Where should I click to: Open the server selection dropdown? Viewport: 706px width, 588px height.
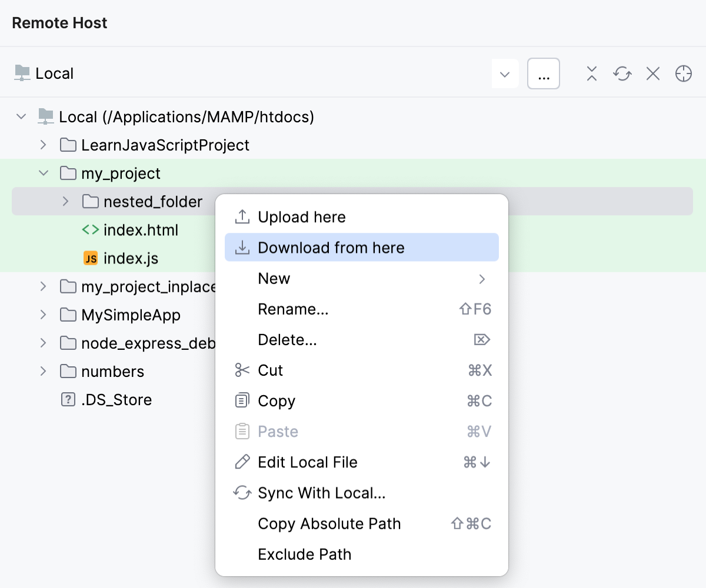pyautogui.click(x=505, y=74)
